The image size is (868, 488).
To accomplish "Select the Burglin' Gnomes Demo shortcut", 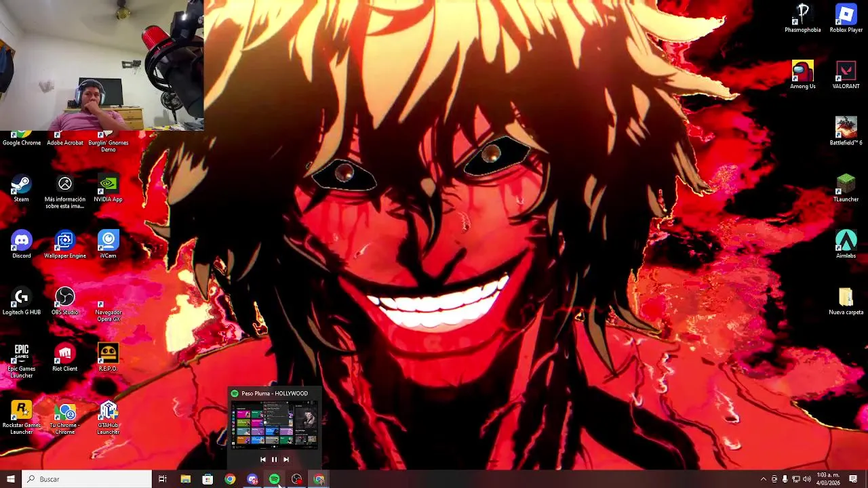I will [x=108, y=142].
